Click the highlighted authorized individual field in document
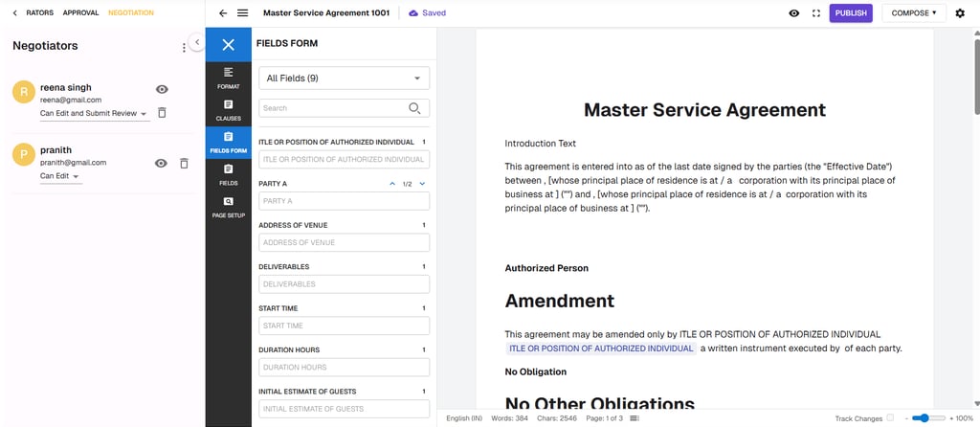Image resolution: width=980 pixels, height=427 pixels. pyautogui.click(x=601, y=348)
